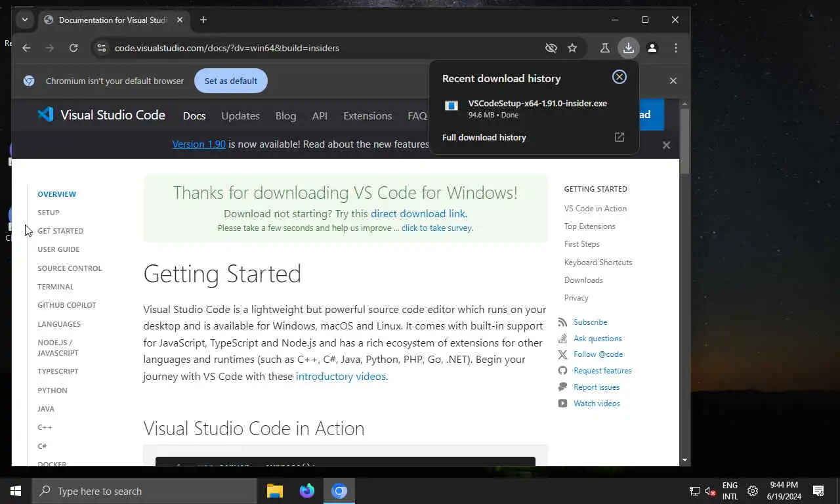This screenshot has width=840, height=504.
Task: Open Chromium three-dot menu
Action: (676, 48)
